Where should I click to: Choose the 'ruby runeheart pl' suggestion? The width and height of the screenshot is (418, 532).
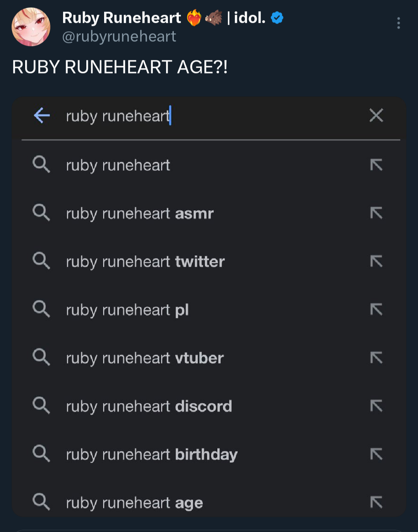[x=127, y=310]
